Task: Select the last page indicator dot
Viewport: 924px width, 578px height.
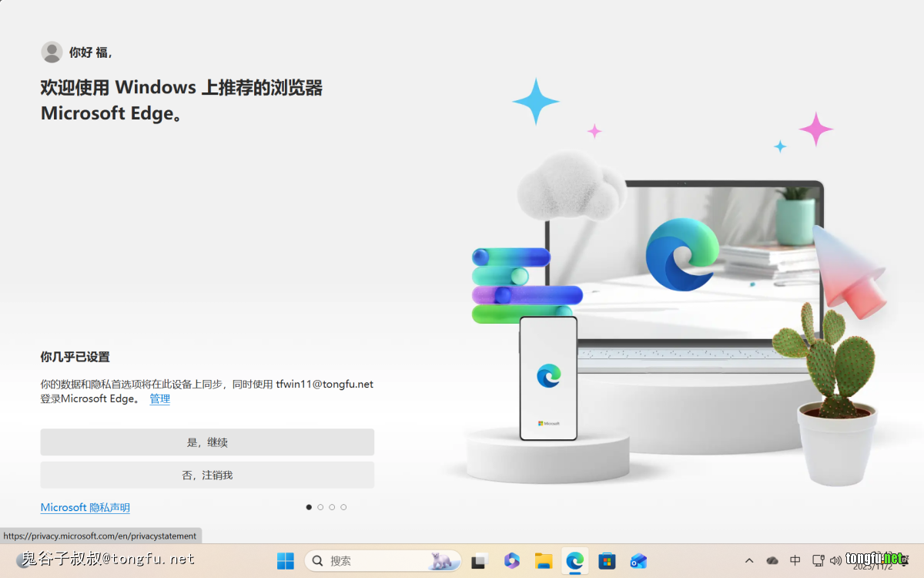Action: click(x=343, y=507)
